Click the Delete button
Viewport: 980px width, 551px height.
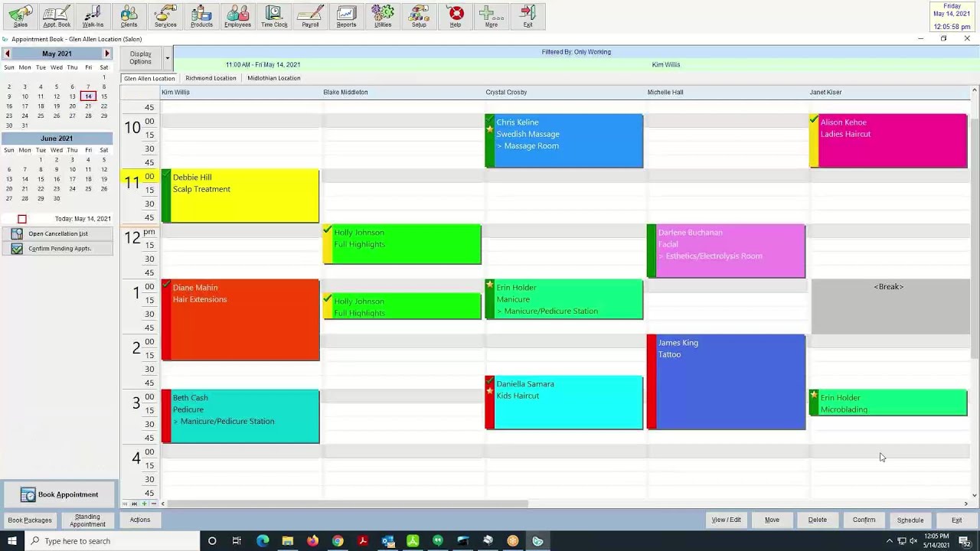817,520
